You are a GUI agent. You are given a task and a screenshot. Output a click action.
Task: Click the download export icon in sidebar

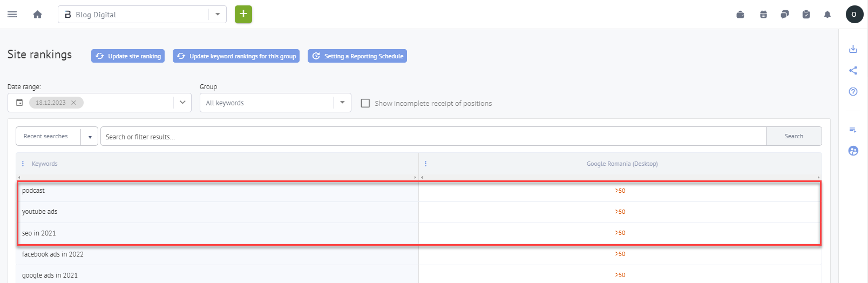pos(853,49)
